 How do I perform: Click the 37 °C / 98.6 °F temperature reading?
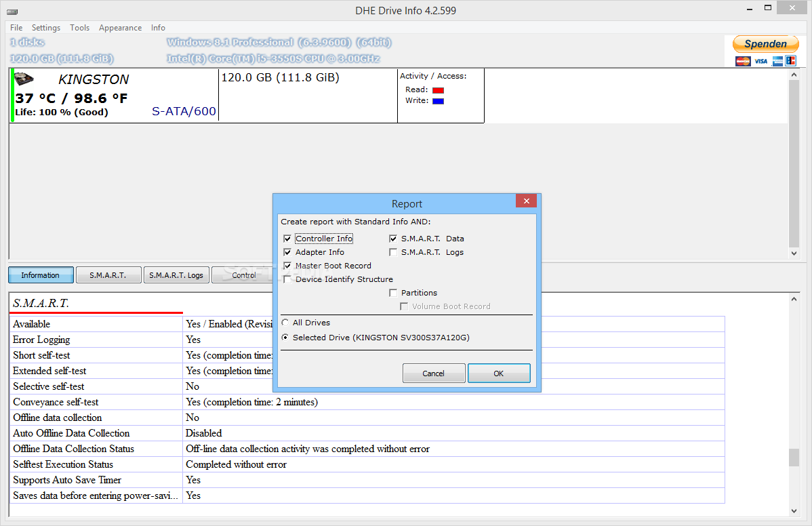[x=71, y=98]
